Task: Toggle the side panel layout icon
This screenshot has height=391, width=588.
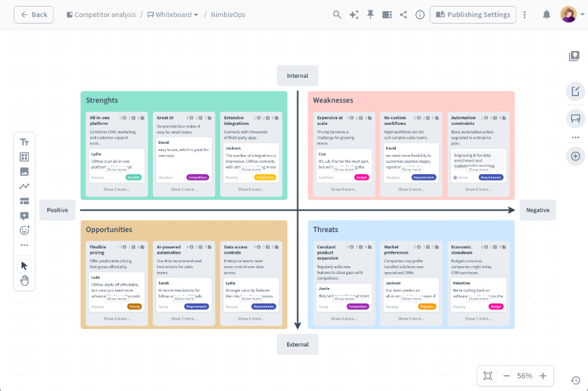Action: coord(387,14)
